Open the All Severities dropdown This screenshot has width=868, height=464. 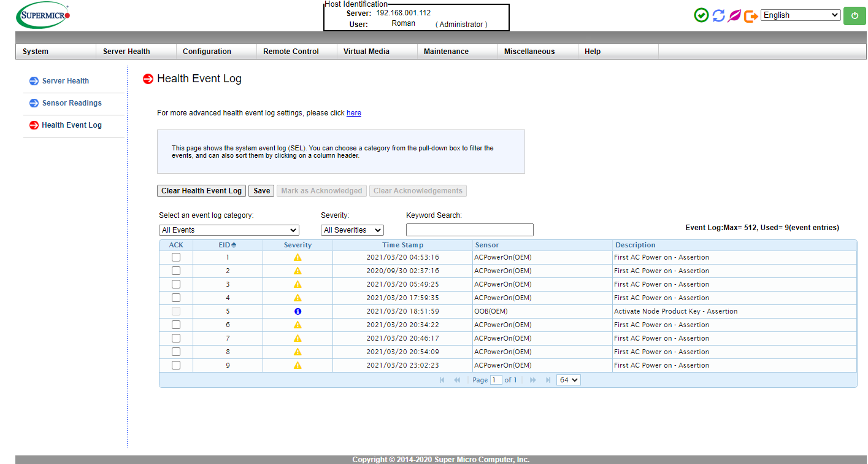[x=352, y=230]
